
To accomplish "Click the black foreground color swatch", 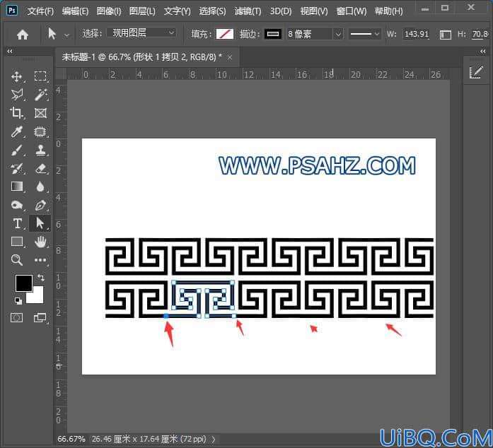I will click(24, 283).
